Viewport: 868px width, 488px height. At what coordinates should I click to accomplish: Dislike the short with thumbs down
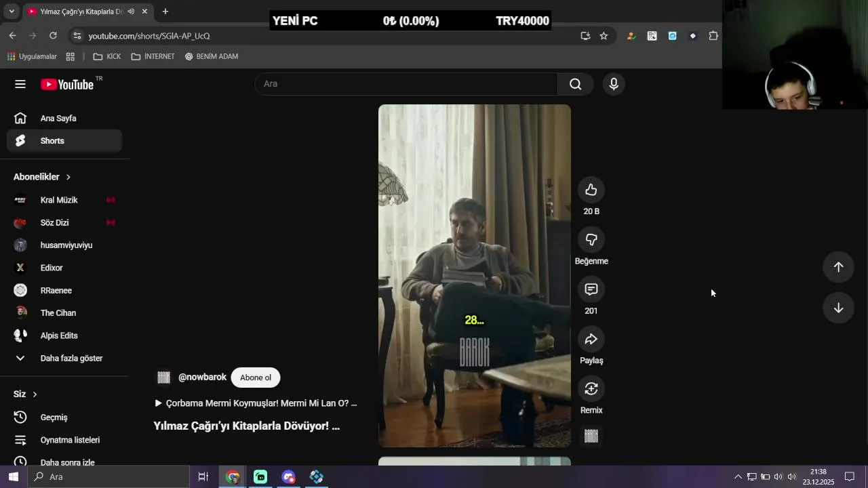click(x=591, y=239)
